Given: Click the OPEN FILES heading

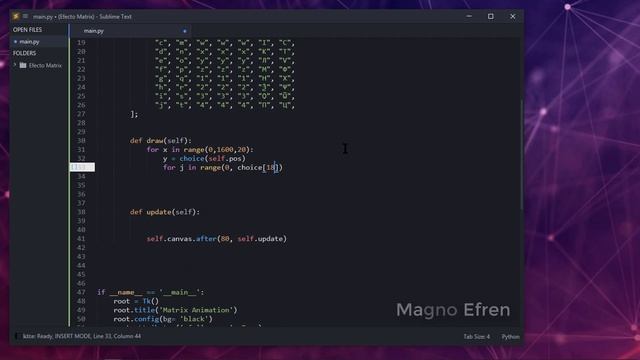Looking at the screenshot, I should 27,30.
